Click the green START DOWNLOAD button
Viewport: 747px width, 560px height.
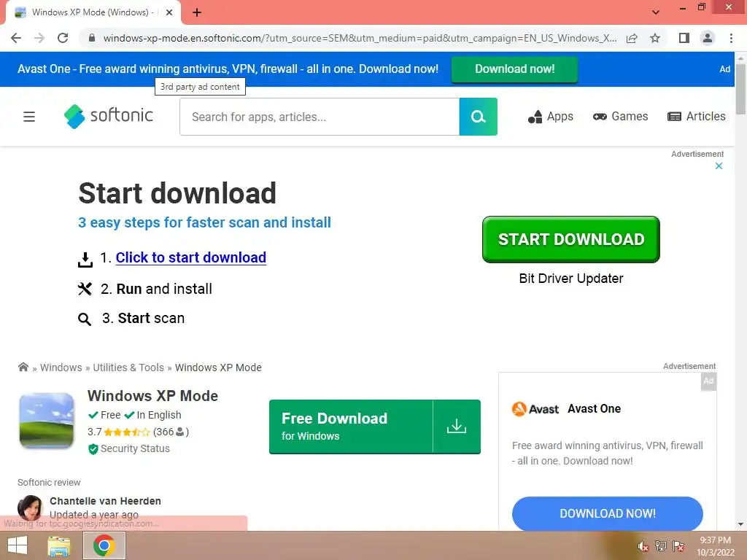click(570, 239)
